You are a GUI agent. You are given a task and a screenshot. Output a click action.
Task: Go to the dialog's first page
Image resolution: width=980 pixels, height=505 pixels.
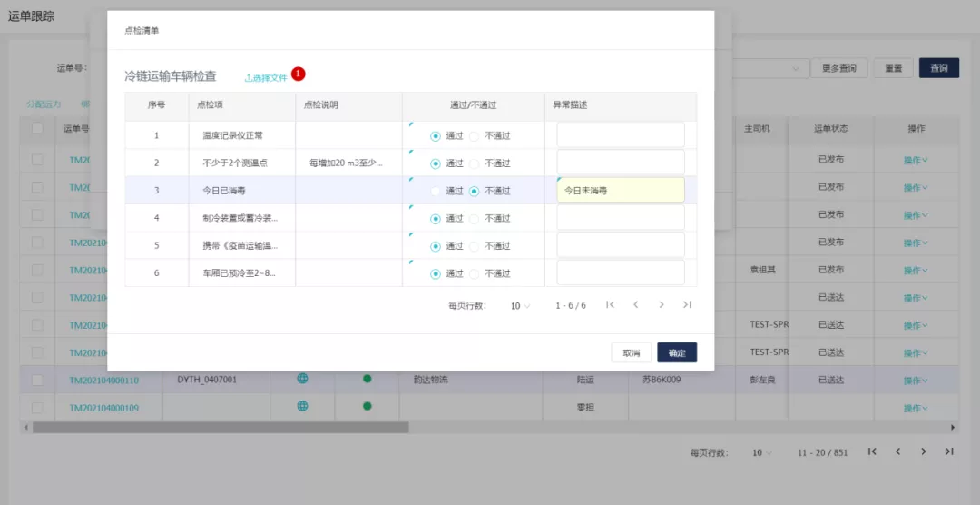[x=610, y=305]
